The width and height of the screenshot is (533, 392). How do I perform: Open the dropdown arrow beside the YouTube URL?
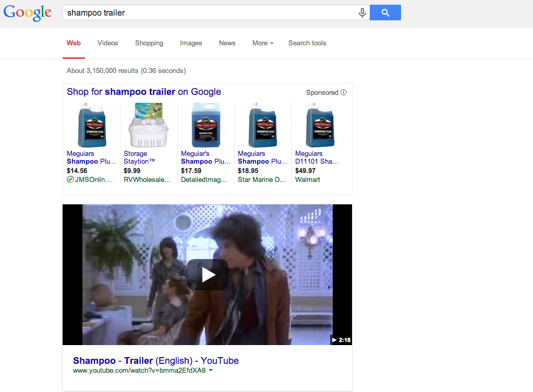point(211,370)
